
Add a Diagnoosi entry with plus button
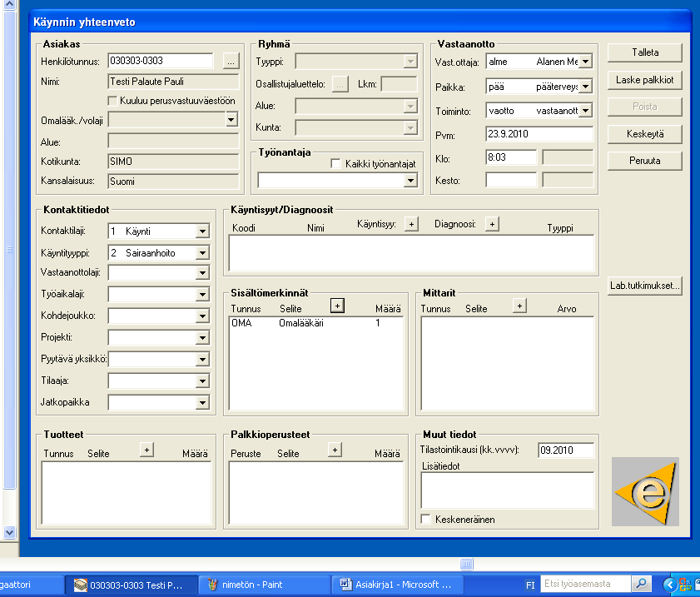coord(492,224)
